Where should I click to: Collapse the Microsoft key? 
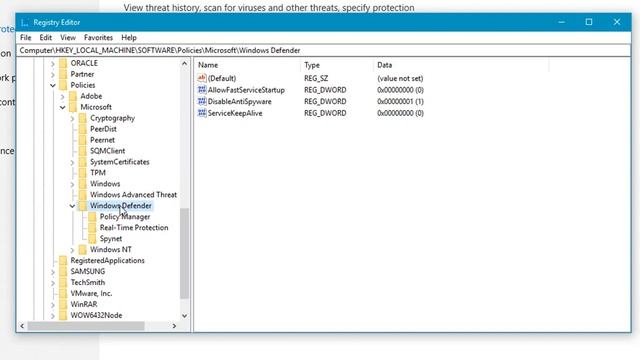[x=62, y=107]
